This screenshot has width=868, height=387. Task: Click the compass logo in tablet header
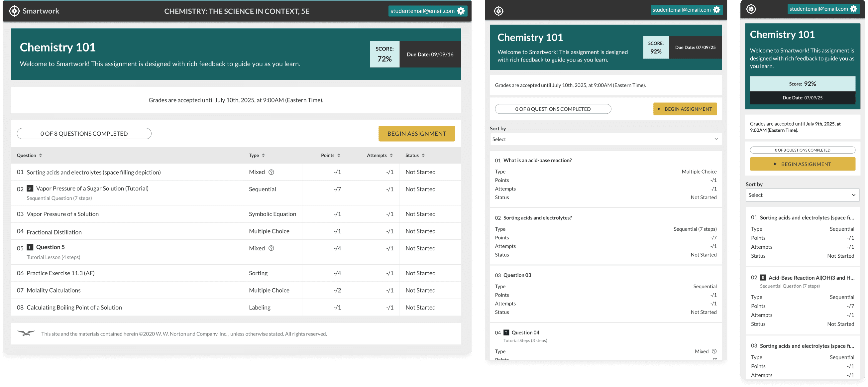(499, 11)
